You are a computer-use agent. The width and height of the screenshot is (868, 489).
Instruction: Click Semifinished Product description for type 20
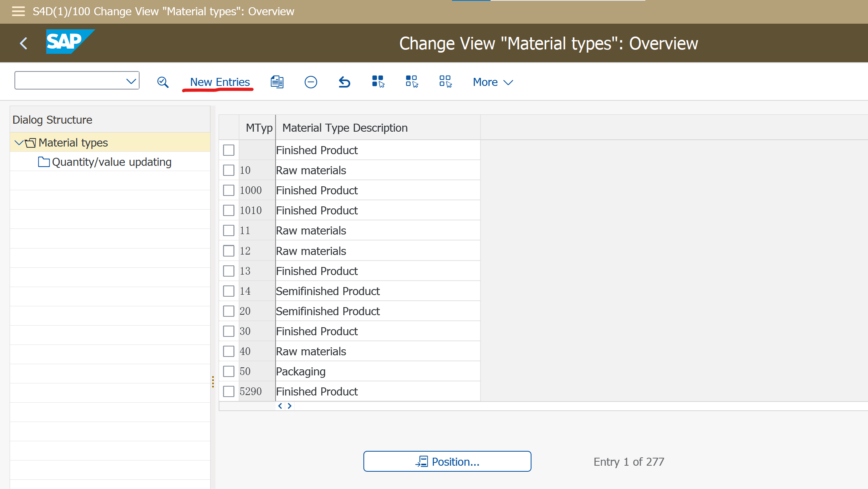(378, 311)
